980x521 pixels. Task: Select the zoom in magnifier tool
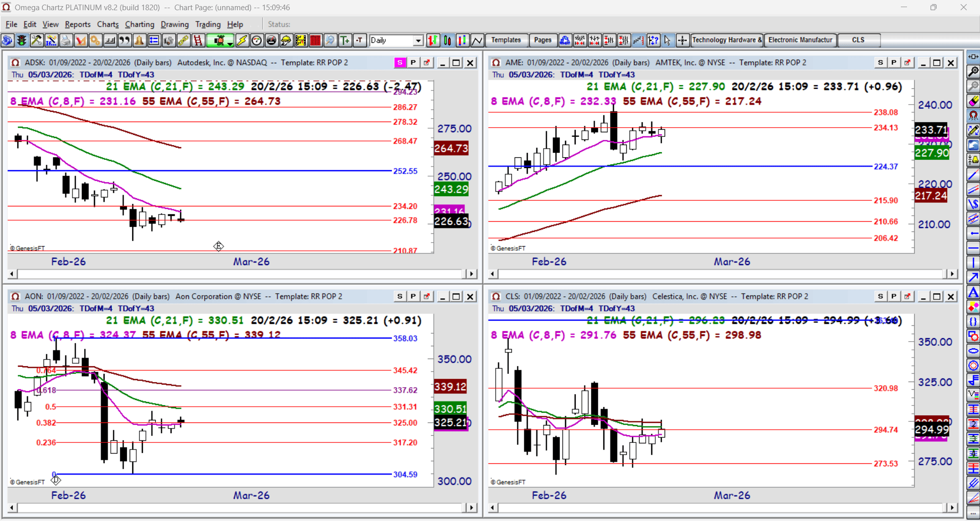pos(973,72)
